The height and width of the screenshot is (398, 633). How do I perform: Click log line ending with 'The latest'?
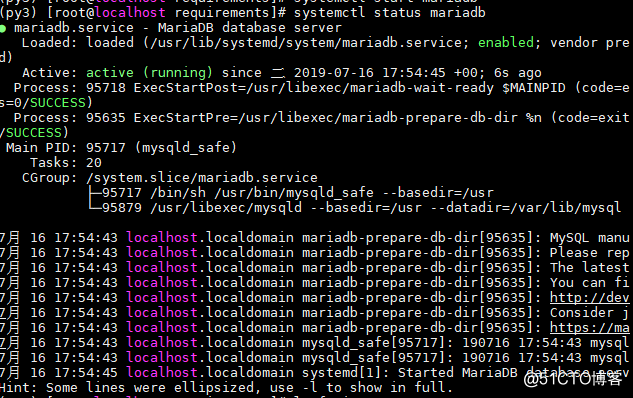[315, 268]
